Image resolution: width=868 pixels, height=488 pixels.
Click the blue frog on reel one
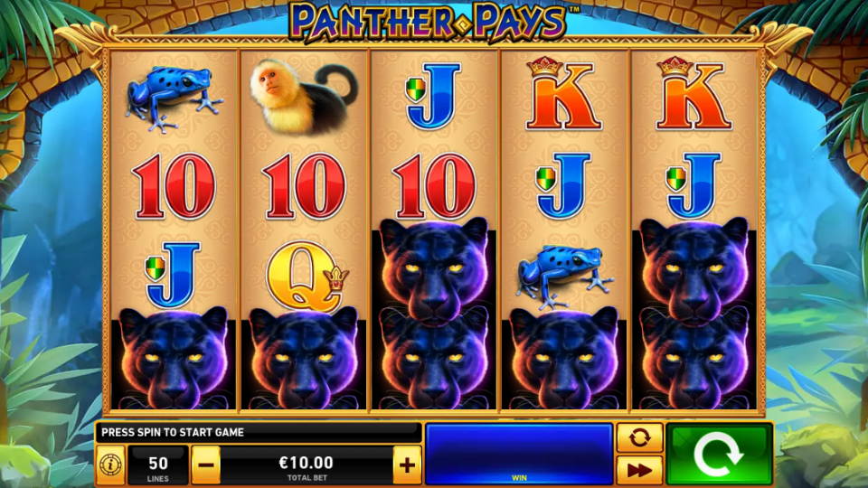point(174,97)
